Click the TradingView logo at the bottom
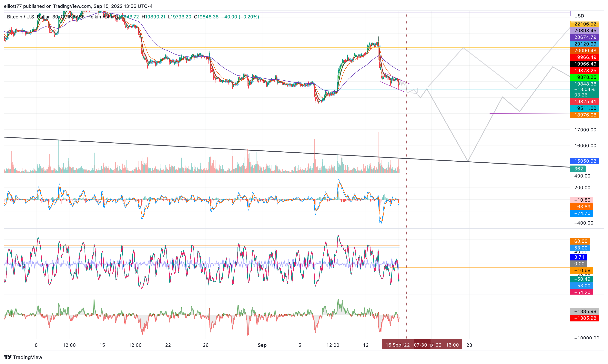Screen dimensions: 608x364 [23, 357]
